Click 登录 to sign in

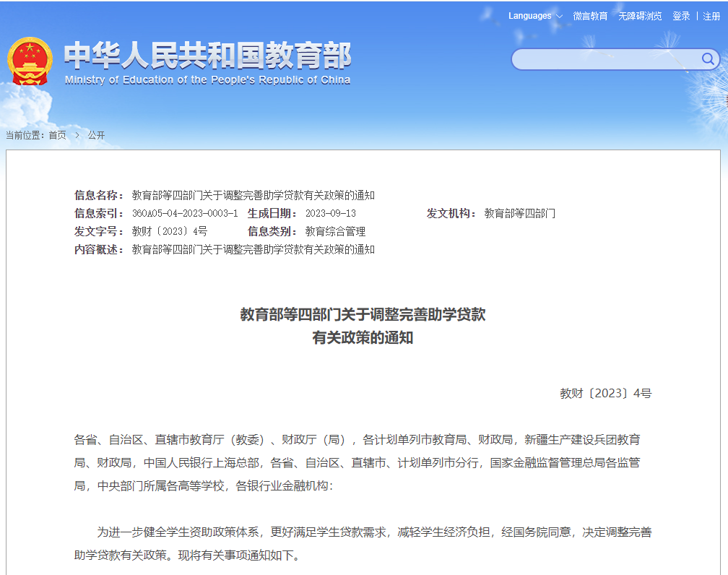[681, 16]
